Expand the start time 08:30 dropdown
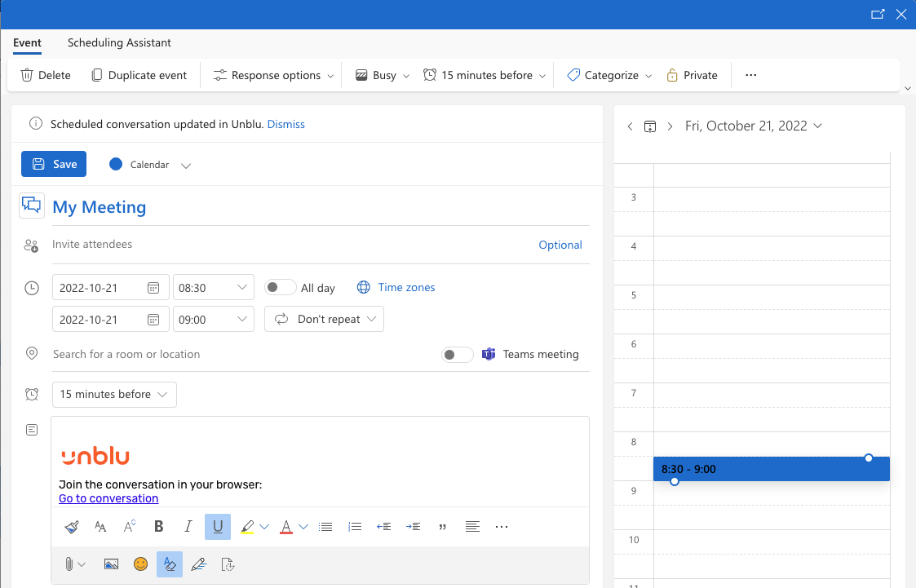The image size is (916, 588). (242, 288)
